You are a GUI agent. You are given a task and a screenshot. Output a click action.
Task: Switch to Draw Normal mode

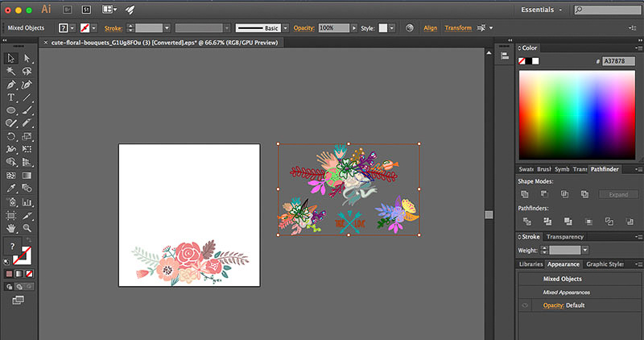pos(10,287)
